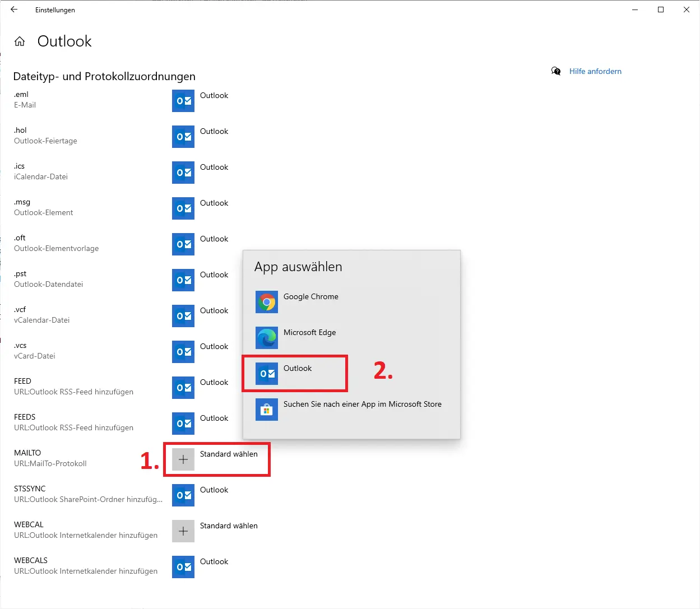Click the home icon beside Outlook title
Image resolution: width=700 pixels, height=609 pixels.
(20, 41)
